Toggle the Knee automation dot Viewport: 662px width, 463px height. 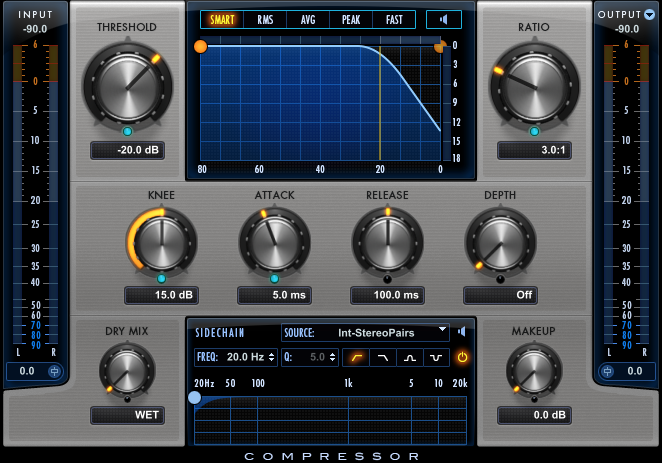coord(161,279)
